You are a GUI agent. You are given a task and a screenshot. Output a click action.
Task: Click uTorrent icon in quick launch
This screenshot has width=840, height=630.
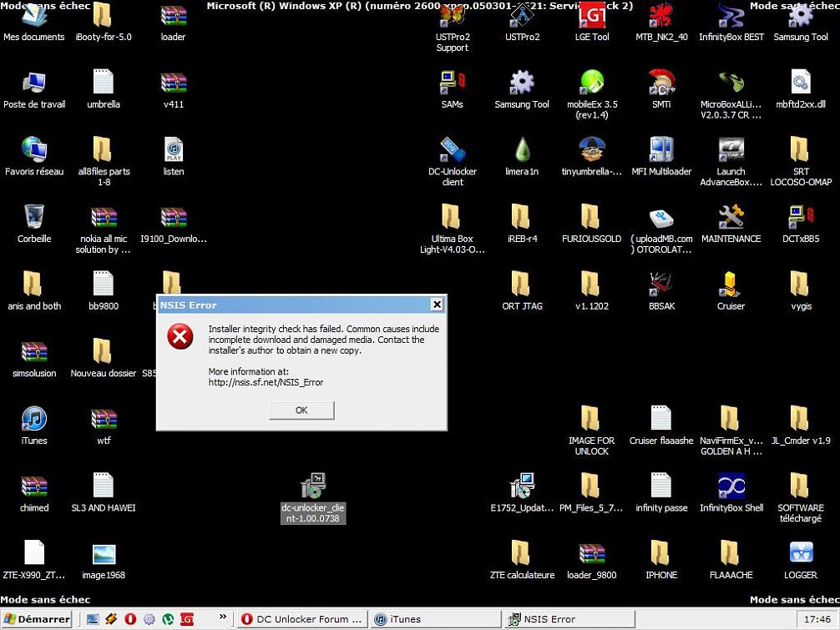point(168,619)
